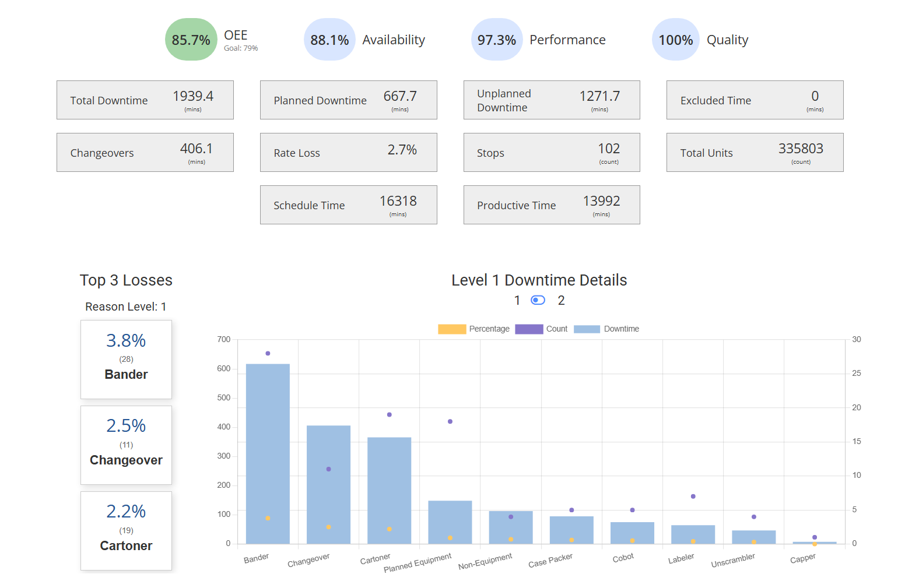Open the Total Downtime tile
The width and height of the screenshot is (912, 588).
tap(145, 100)
